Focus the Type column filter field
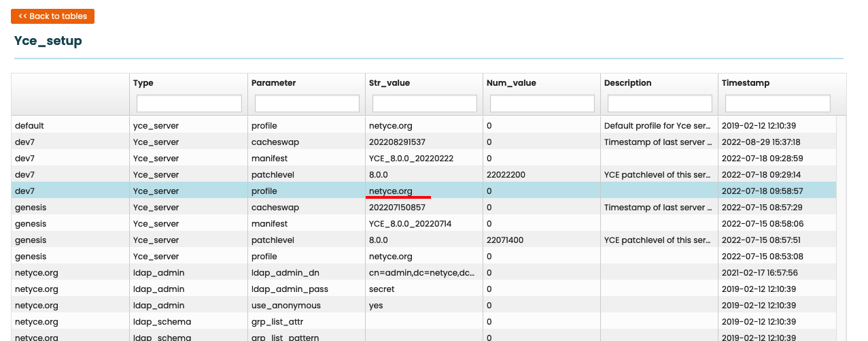This screenshot has height=341, width=868. 189,103
